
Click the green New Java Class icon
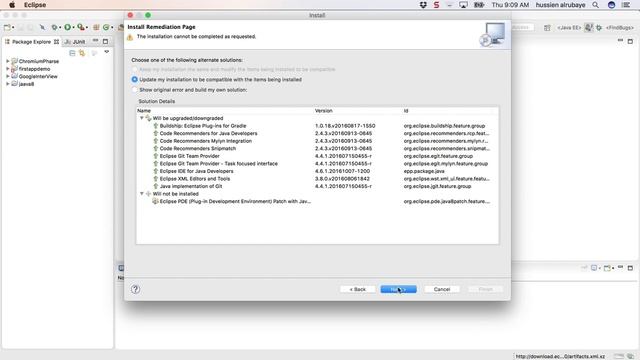106,27
